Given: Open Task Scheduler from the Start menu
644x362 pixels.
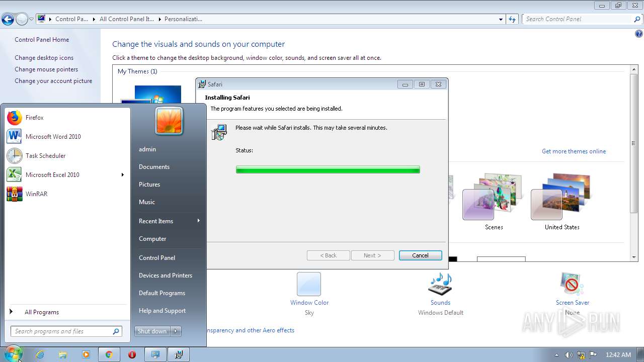Looking at the screenshot, I should tap(67, 156).
